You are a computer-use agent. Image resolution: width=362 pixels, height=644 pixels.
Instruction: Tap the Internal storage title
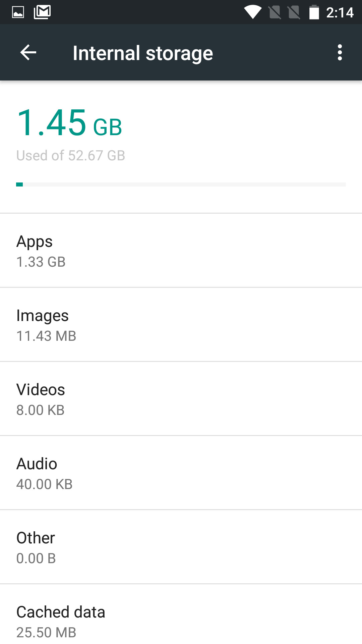tap(143, 53)
